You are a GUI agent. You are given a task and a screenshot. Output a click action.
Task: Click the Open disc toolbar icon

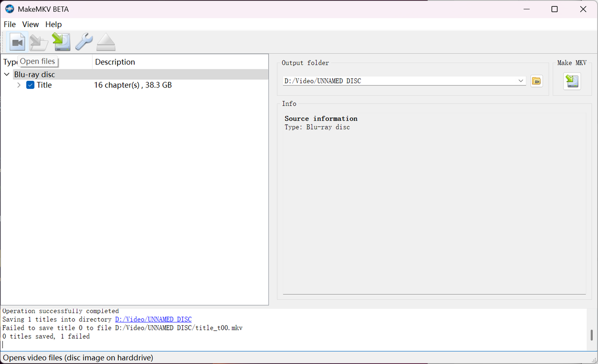[x=39, y=42]
